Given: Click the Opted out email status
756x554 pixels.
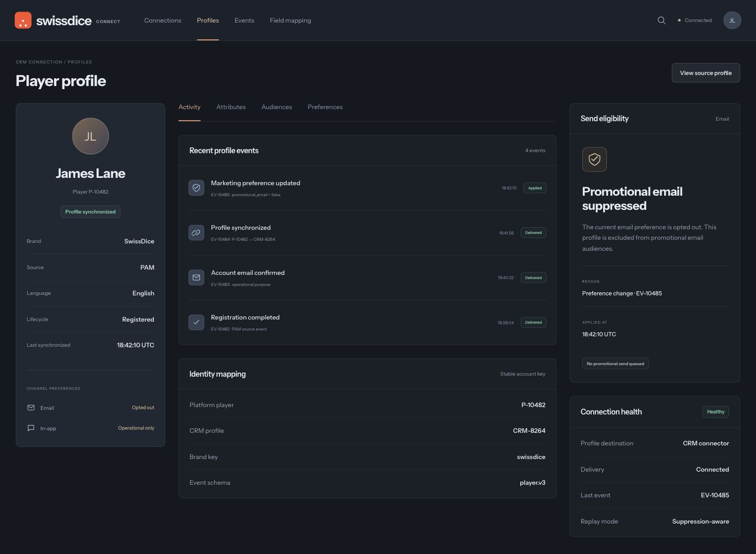Looking at the screenshot, I should click(143, 408).
